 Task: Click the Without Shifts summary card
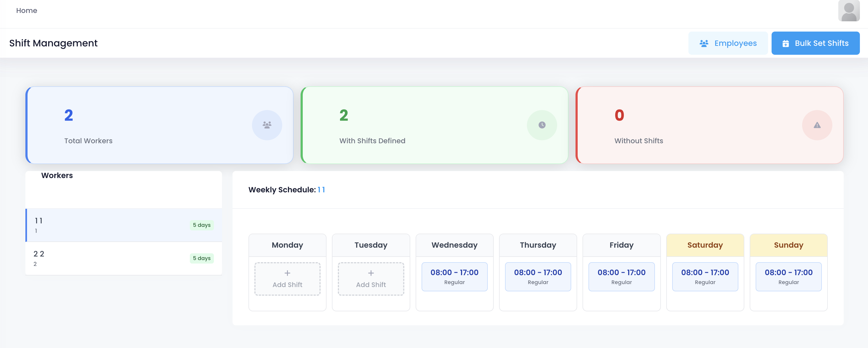click(709, 125)
